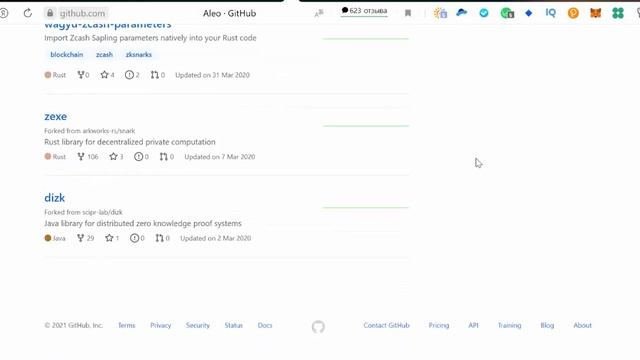Click the lock icon beside github.com
The height and width of the screenshot is (360, 640).
tap(50, 13)
